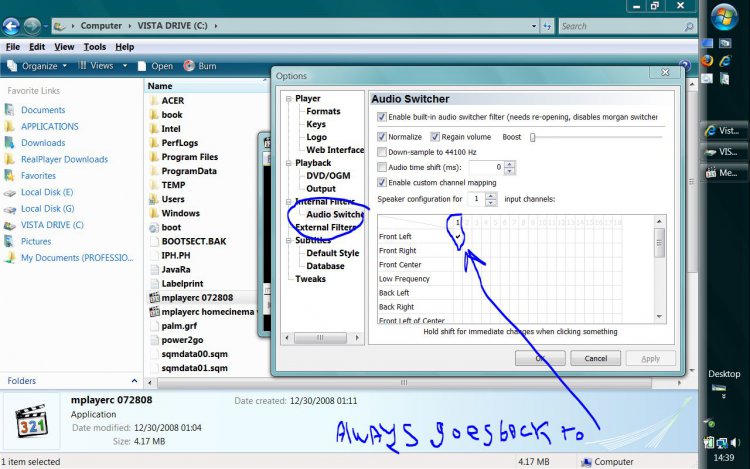The height and width of the screenshot is (469, 750).
Task: Launch Firefox from Quick Launch
Action: 707,61
